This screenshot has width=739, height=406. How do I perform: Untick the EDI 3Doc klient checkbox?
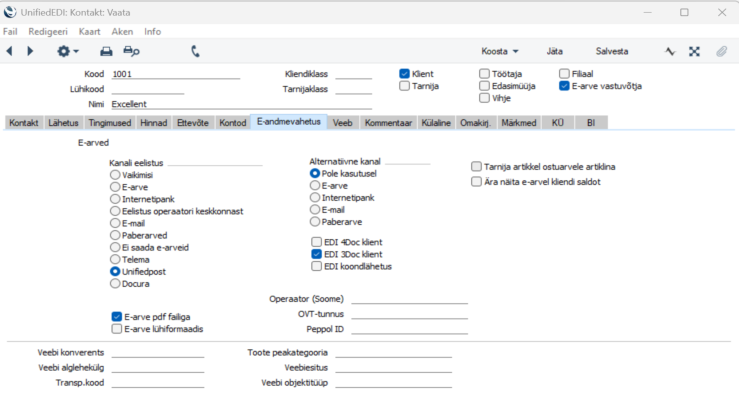click(x=317, y=254)
